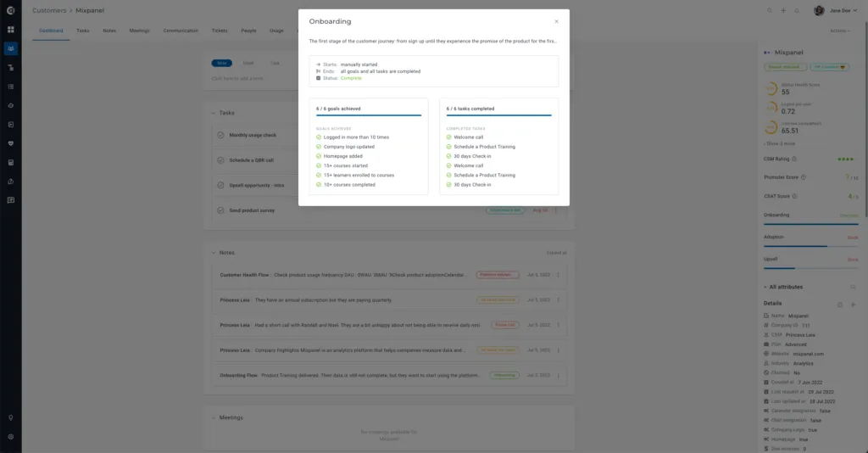
Task: Click Customers in the breadcrumb
Action: (x=49, y=10)
